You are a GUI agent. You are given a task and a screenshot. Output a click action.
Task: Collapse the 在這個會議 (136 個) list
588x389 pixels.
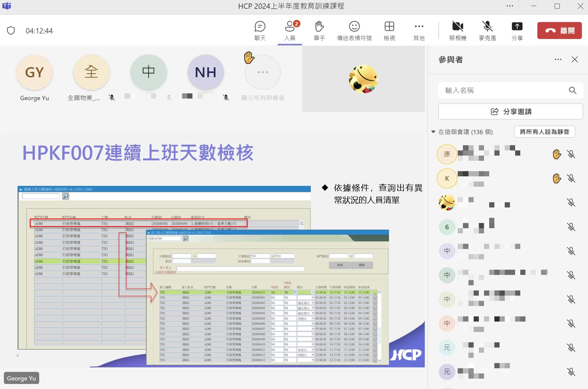tap(433, 132)
